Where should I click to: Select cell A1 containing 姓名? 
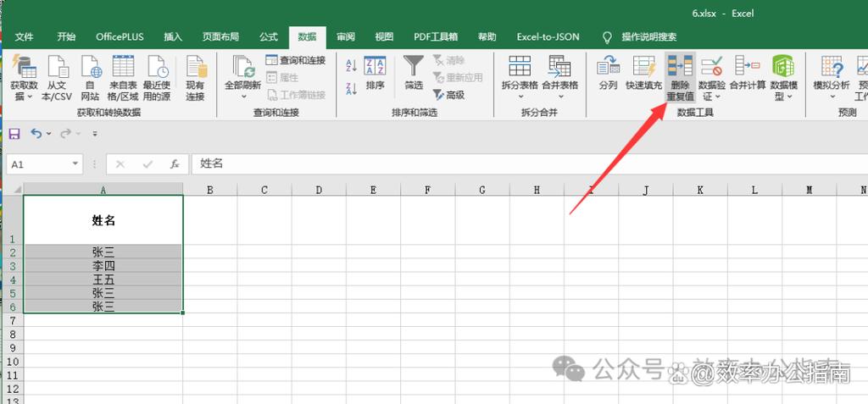click(x=103, y=219)
